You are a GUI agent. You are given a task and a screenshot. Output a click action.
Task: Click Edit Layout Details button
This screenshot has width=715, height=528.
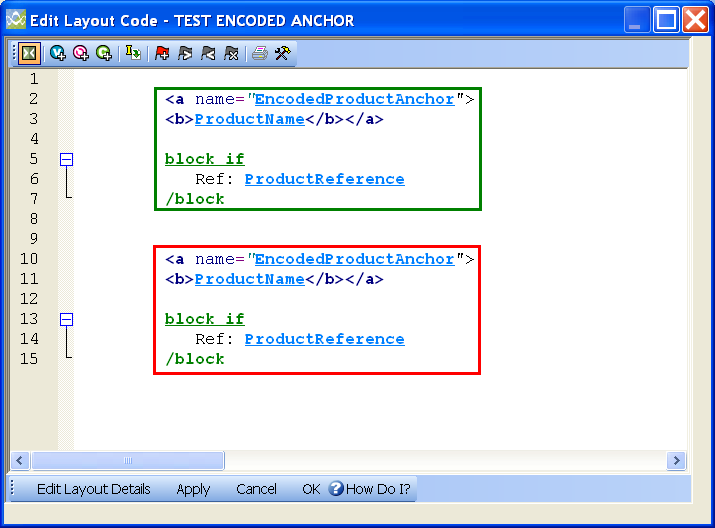coord(93,489)
